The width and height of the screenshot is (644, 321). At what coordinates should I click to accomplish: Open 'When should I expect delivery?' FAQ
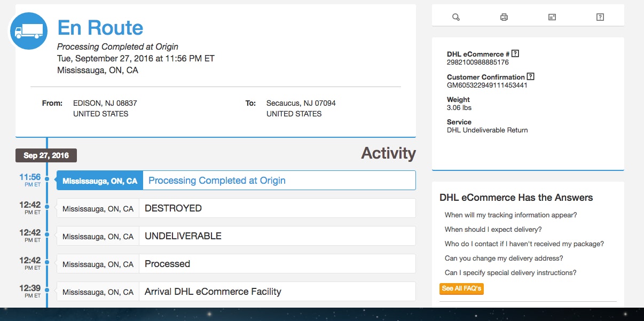(x=493, y=229)
